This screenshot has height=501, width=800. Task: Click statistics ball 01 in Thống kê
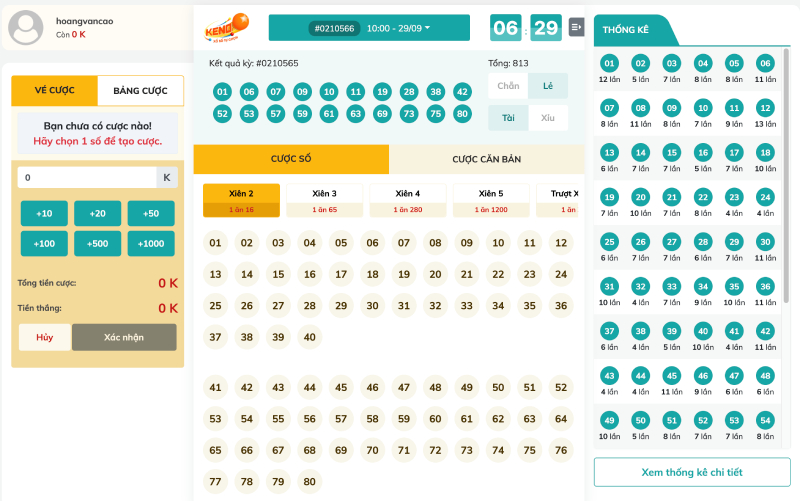[610, 64]
